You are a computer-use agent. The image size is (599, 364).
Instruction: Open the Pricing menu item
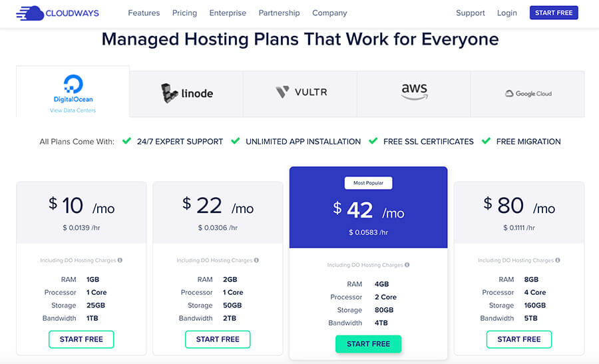184,13
